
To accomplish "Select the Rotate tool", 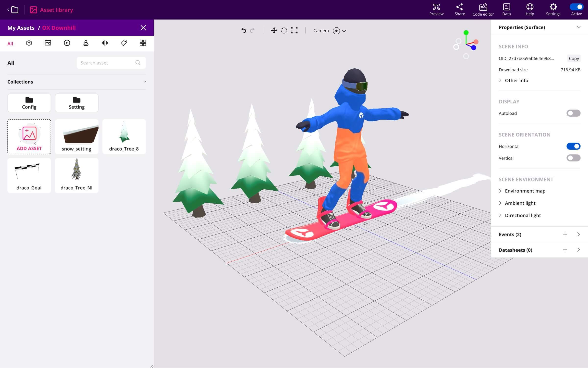I will tap(284, 31).
